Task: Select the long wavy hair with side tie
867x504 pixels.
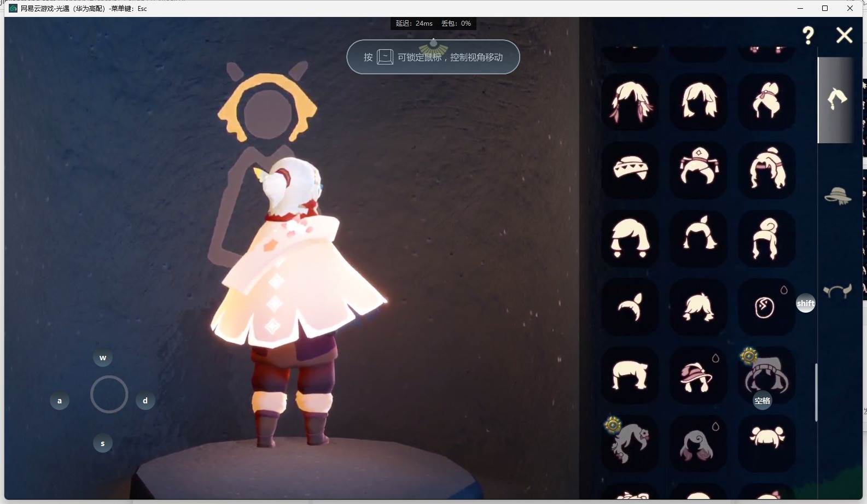Action: pos(766,170)
